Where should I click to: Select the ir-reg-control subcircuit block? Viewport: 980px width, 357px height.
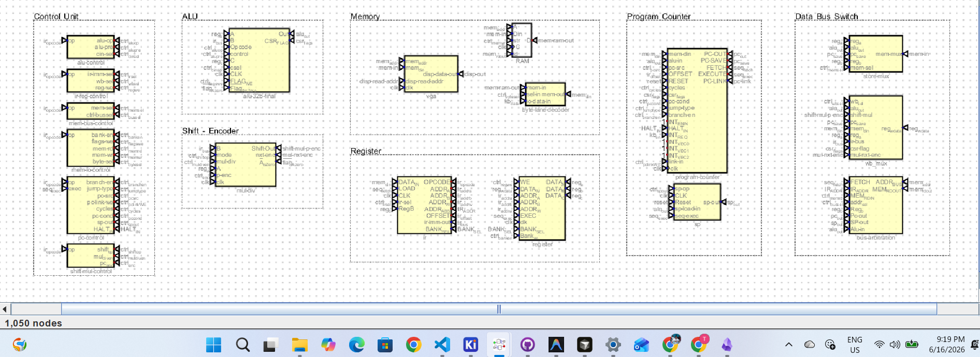91,81
